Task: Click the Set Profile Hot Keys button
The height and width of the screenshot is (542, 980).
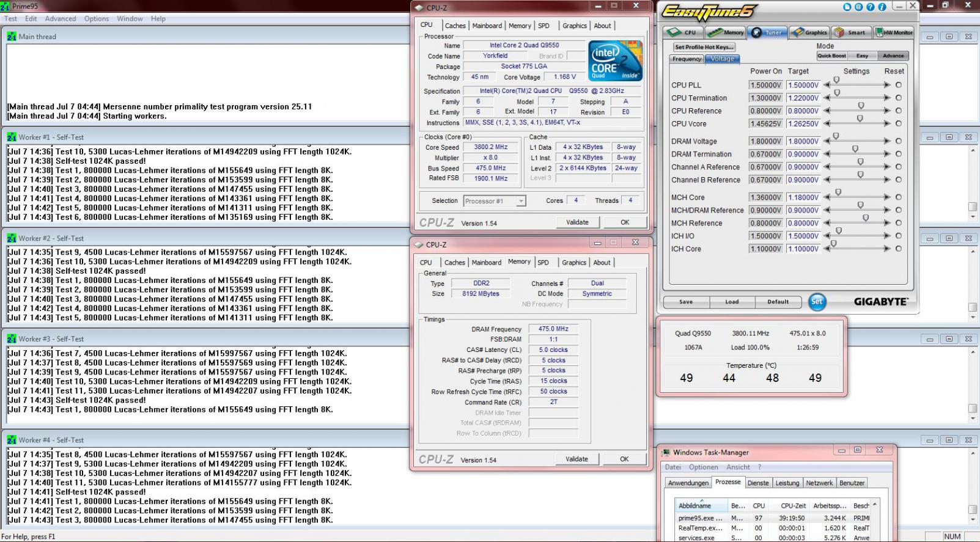Action: point(704,47)
